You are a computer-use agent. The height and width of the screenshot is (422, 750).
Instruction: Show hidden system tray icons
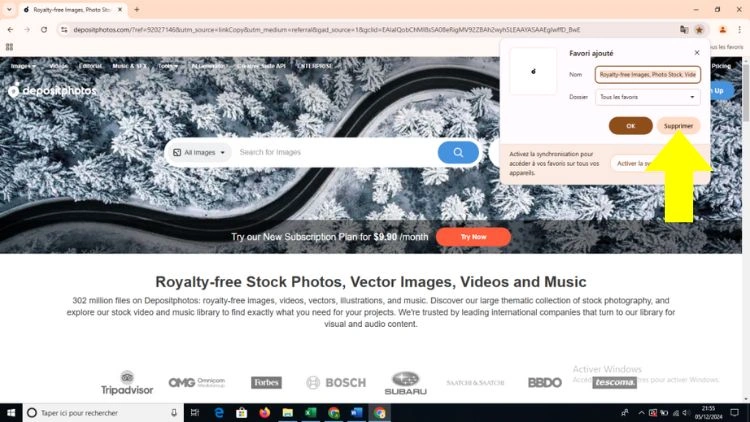[x=641, y=412]
